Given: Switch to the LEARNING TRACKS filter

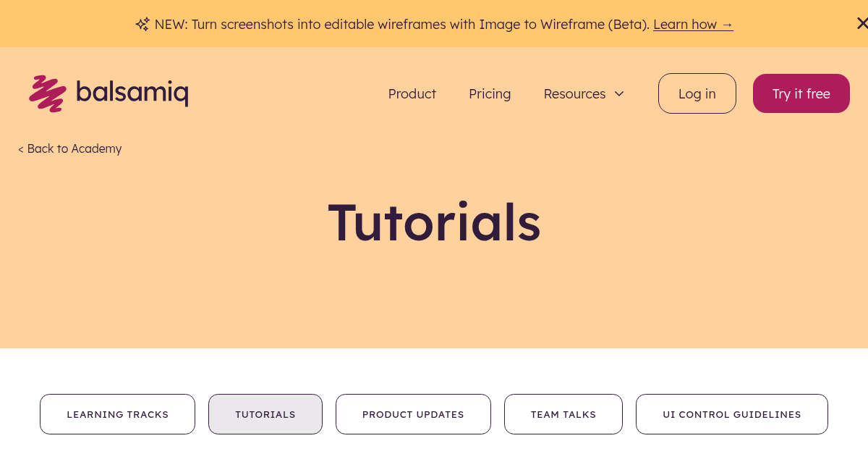Looking at the screenshot, I should coord(117,414).
